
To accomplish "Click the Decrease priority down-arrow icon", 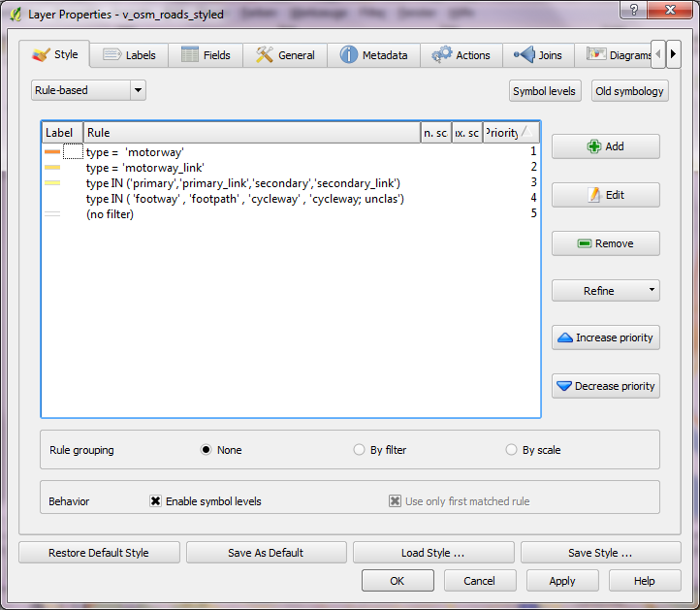I will [x=564, y=386].
